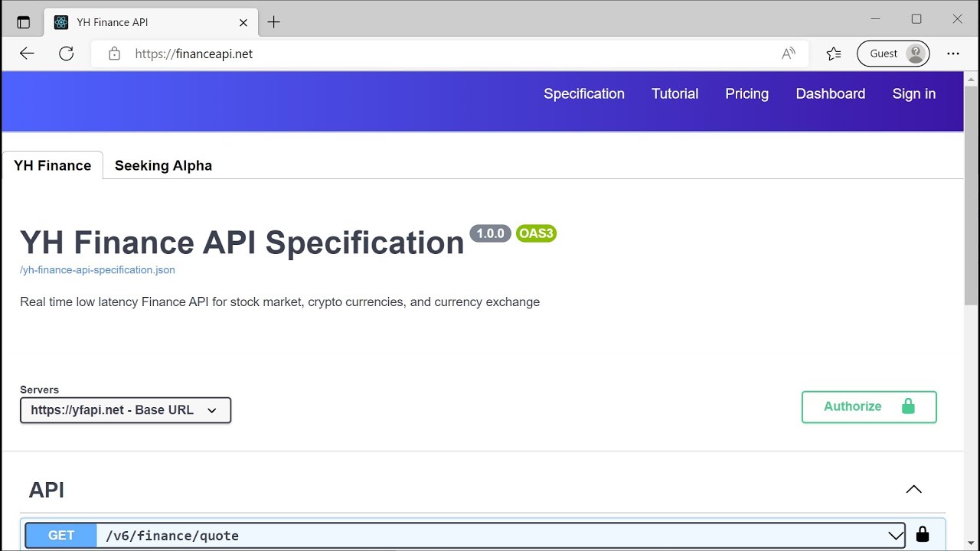Click the Real time low latency description text
The width and height of the screenshot is (980, 551).
(279, 302)
